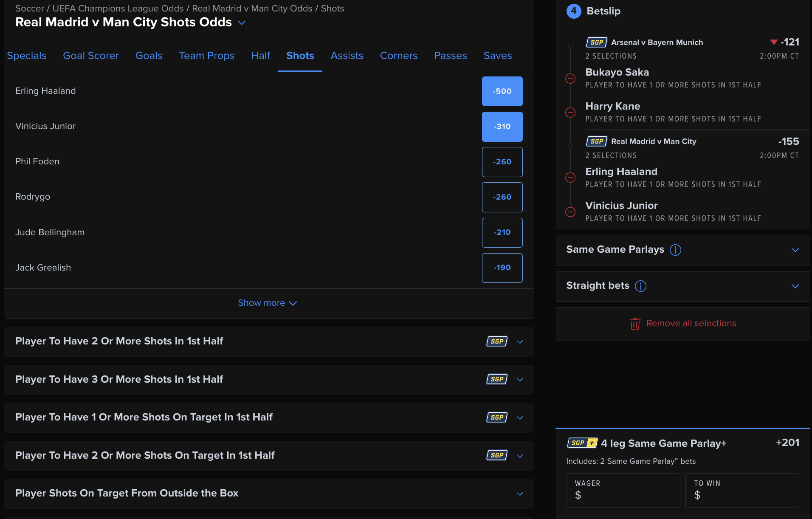Click the Wager amount input field
This screenshot has width=812, height=519.
[623, 491]
